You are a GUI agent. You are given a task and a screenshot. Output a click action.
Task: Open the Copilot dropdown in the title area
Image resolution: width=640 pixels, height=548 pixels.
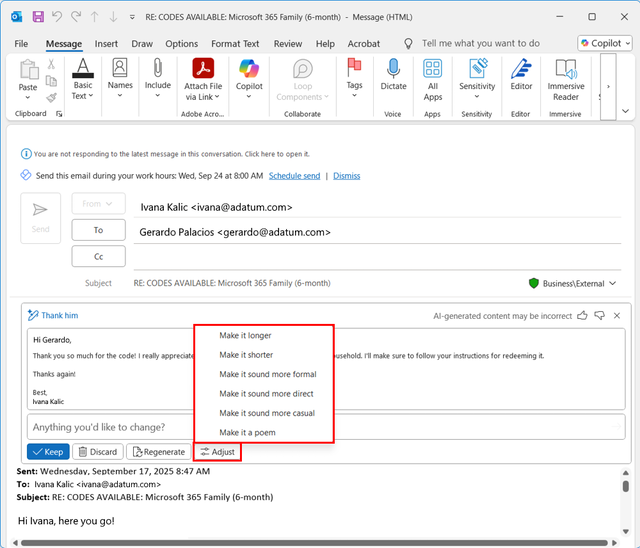pyautogui.click(x=605, y=43)
